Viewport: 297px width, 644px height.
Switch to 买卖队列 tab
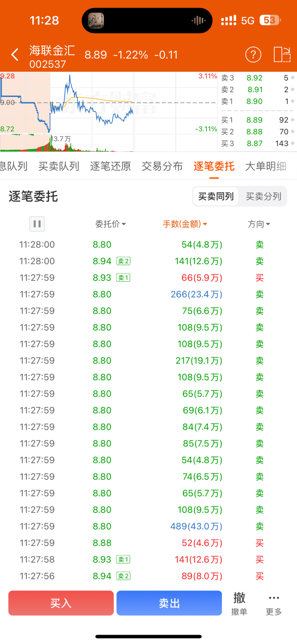click(59, 166)
